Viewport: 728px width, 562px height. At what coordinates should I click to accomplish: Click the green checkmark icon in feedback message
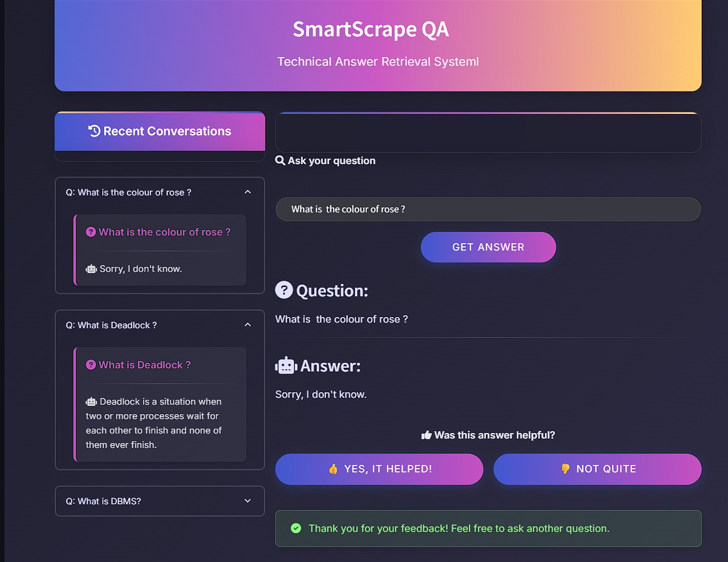296,529
